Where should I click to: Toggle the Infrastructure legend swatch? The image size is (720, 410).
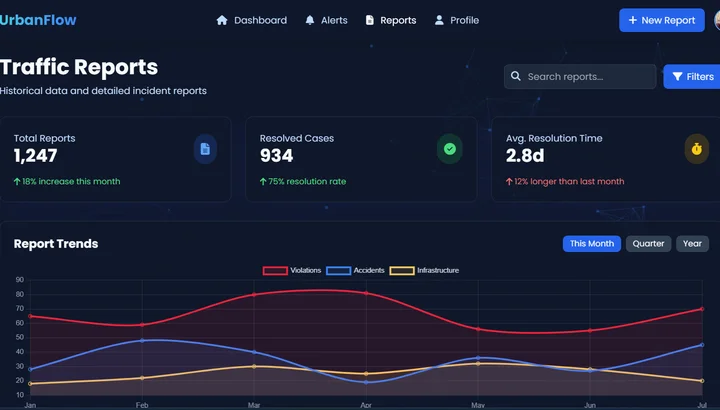402,270
